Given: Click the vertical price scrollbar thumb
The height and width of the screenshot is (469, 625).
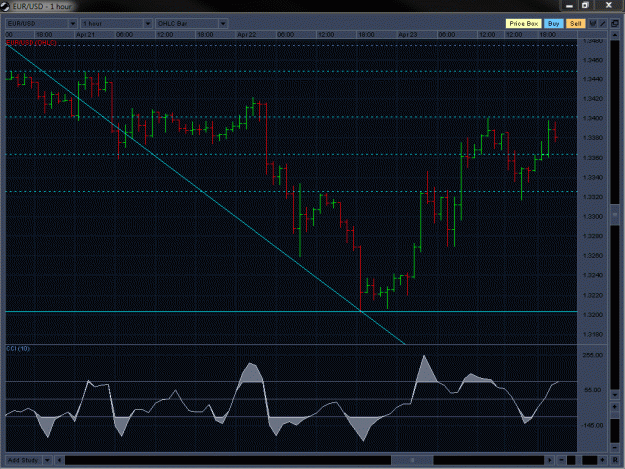Looking at the screenshot, I should (615, 215).
